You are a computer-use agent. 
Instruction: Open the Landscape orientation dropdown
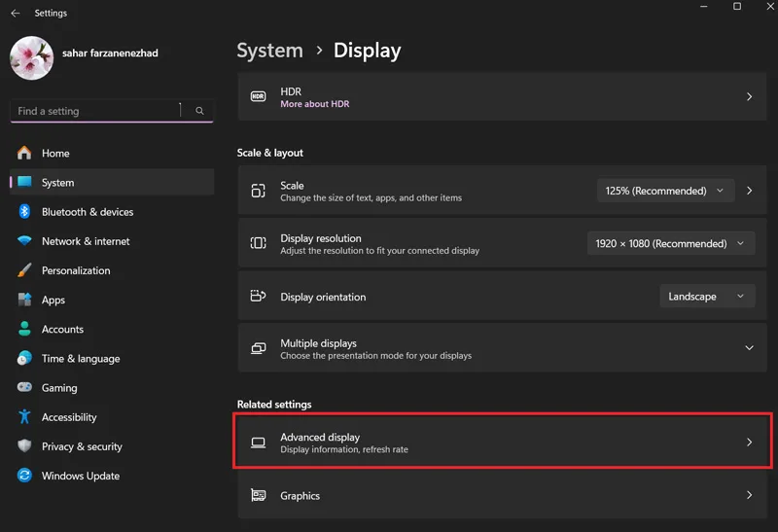(707, 297)
